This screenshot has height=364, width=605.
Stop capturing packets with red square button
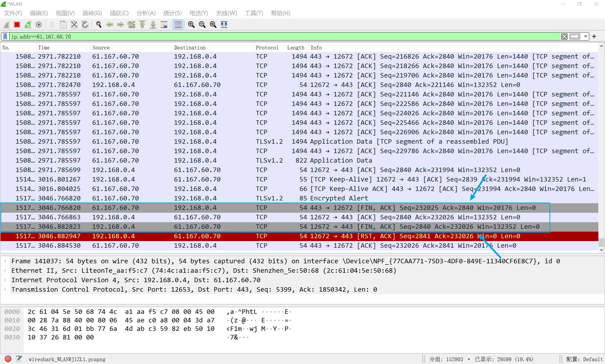17,25
